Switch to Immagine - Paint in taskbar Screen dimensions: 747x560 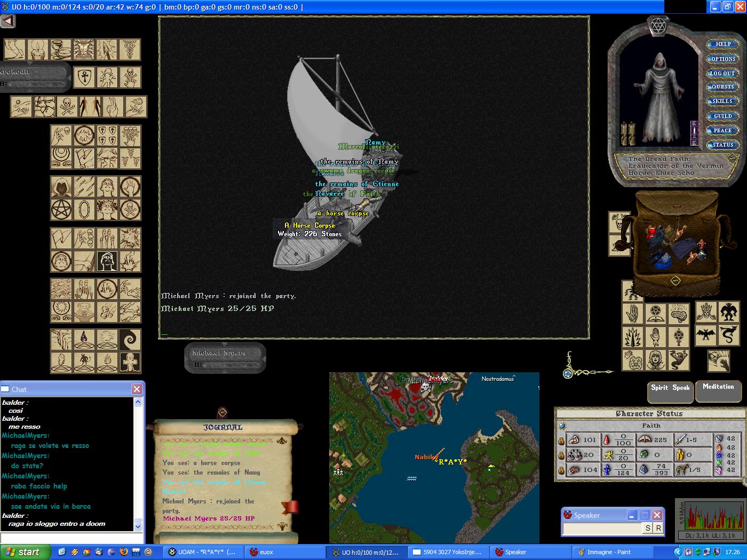tap(613, 552)
